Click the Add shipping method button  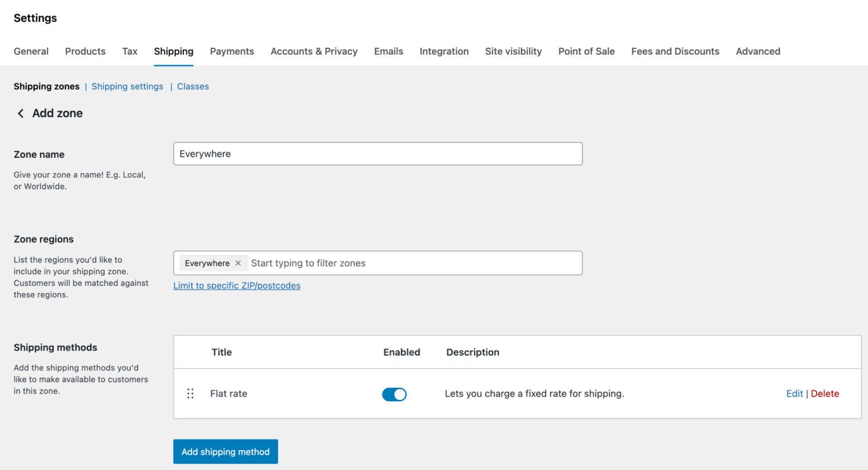pyautogui.click(x=225, y=451)
